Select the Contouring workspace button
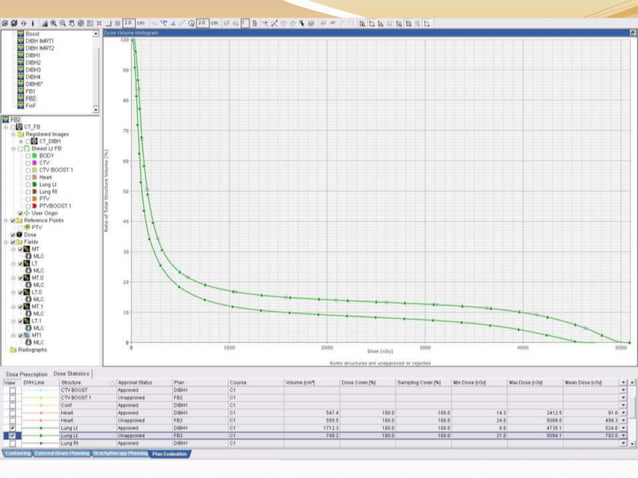This screenshot has height=478, width=638. point(17,453)
